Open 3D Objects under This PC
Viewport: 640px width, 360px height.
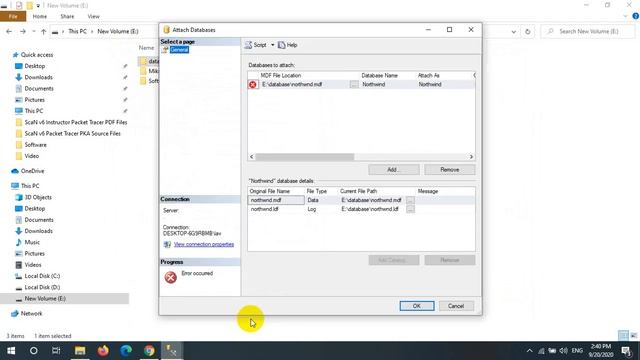(38, 197)
